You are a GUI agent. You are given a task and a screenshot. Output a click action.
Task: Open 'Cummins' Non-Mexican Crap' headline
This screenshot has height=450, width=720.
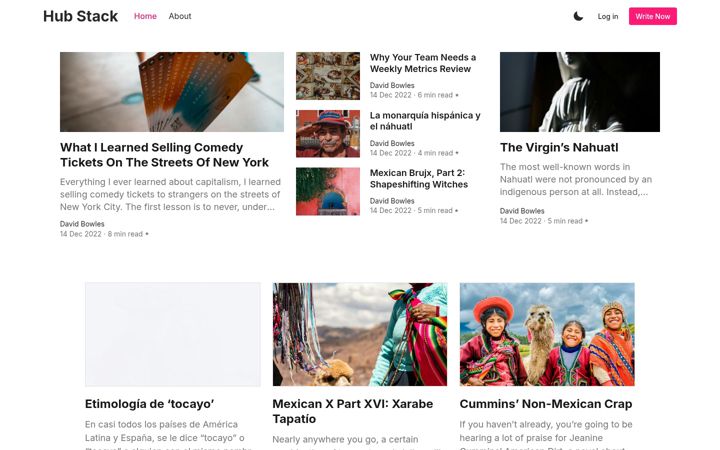click(x=546, y=404)
